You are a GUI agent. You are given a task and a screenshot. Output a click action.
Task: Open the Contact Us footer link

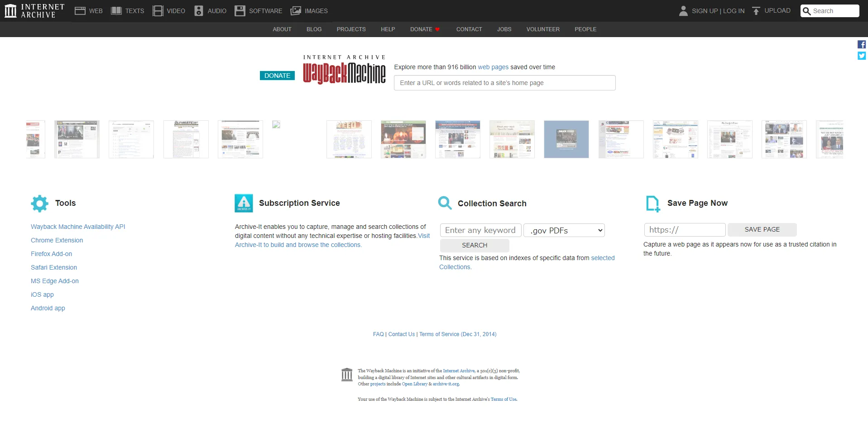tap(402, 334)
